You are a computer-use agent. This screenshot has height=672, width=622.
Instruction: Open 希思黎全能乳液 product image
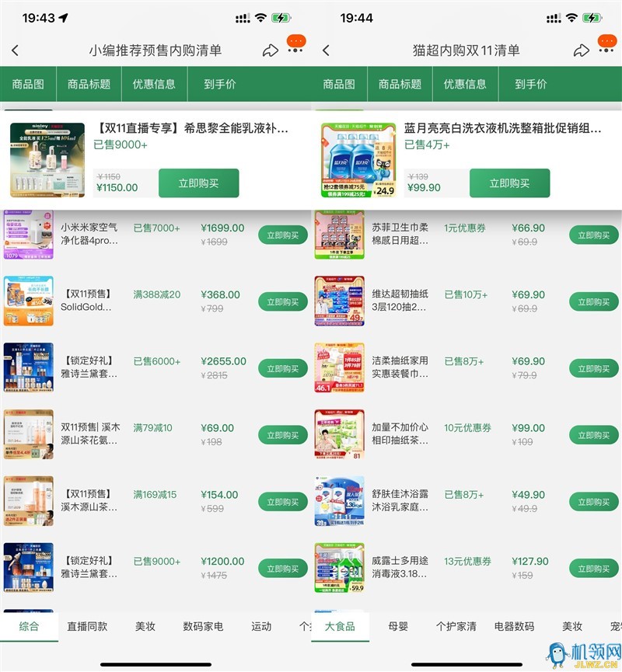(x=47, y=160)
